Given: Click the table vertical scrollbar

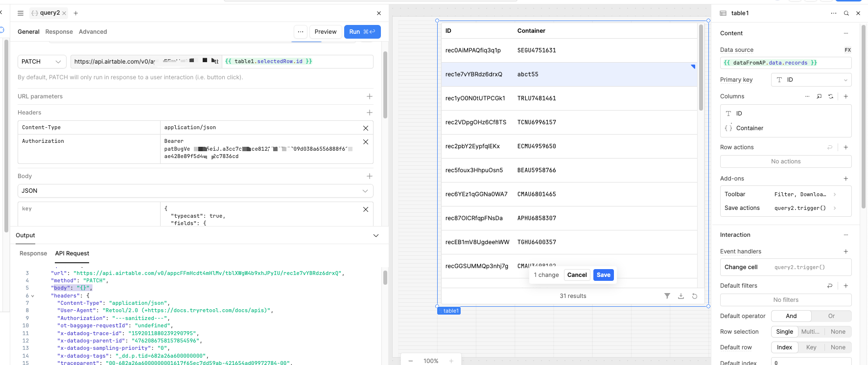Looking at the screenshot, I should tap(701, 68).
